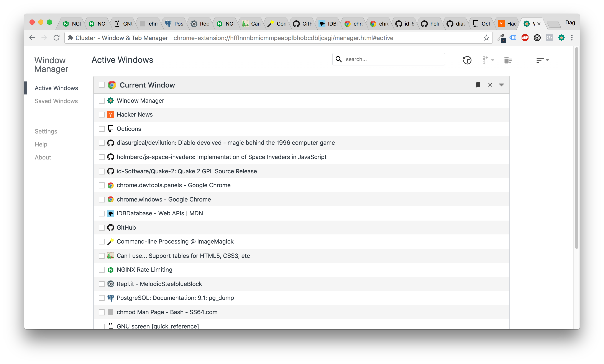This screenshot has width=604, height=364.
Task: Go back in browser history
Action: (32, 38)
